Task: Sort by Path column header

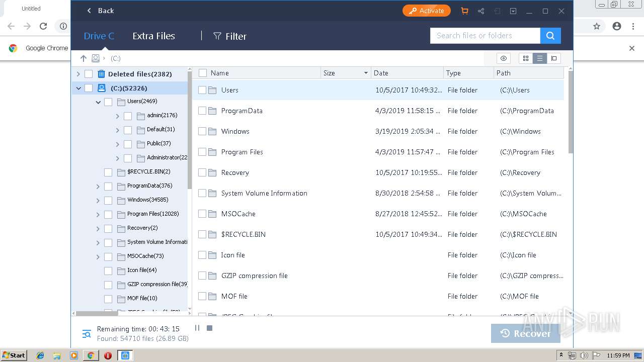Action: pyautogui.click(x=529, y=73)
